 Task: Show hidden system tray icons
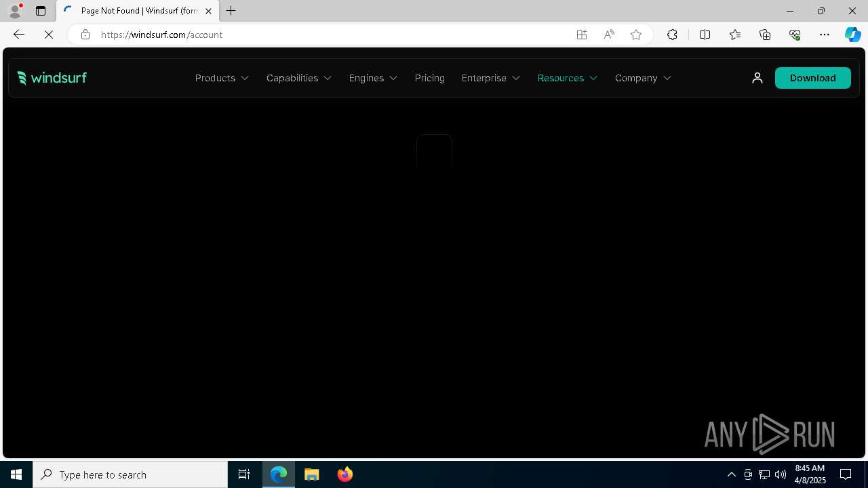[x=732, y=474]
